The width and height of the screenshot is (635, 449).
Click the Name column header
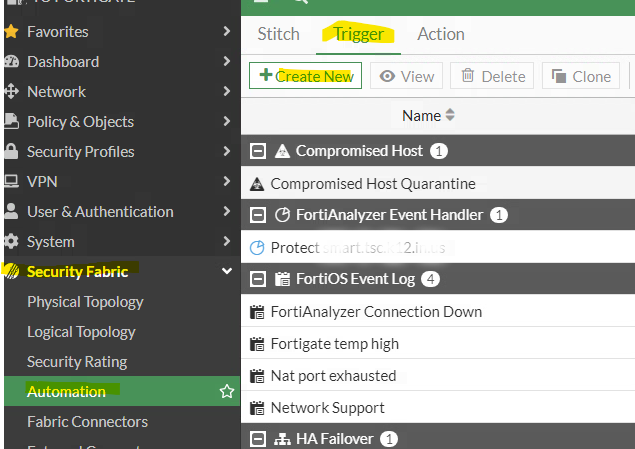click(x=421, y=116)
